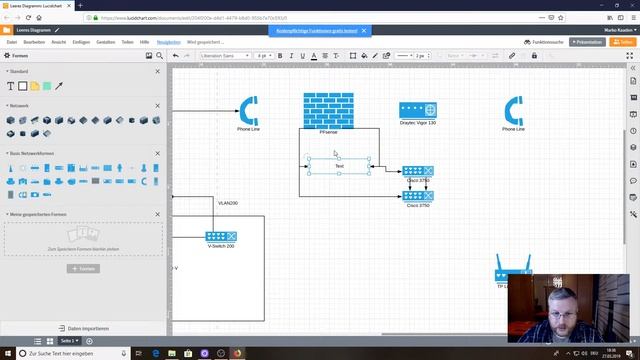Open the Hilfe menu
The image size is (640, 360).
click(x=144, y=42)
